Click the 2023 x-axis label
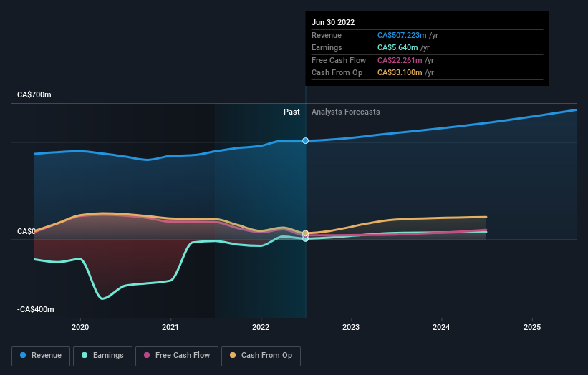This screenshot has height=375, width=588. 351,328
